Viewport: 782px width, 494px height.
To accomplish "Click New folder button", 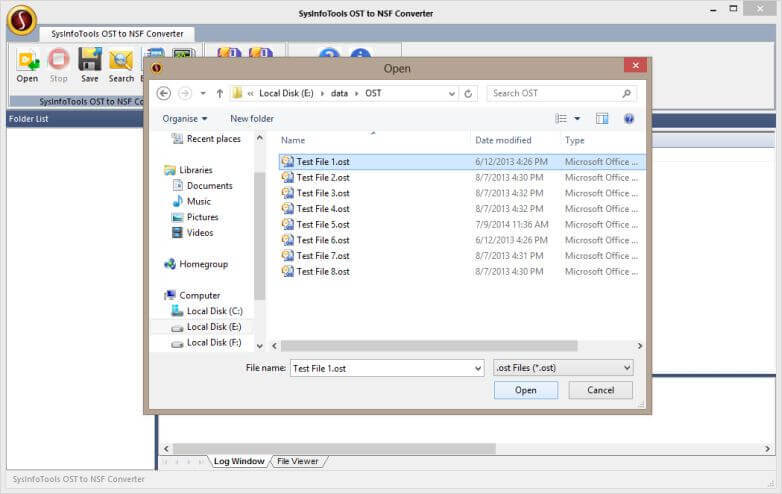I will tap(252, 119).
